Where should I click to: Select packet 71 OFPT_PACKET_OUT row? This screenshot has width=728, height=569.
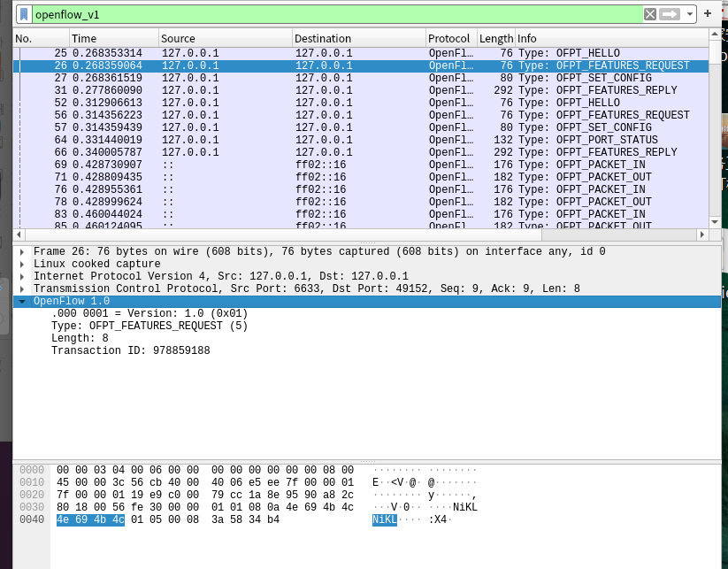[x=361, y=177]
